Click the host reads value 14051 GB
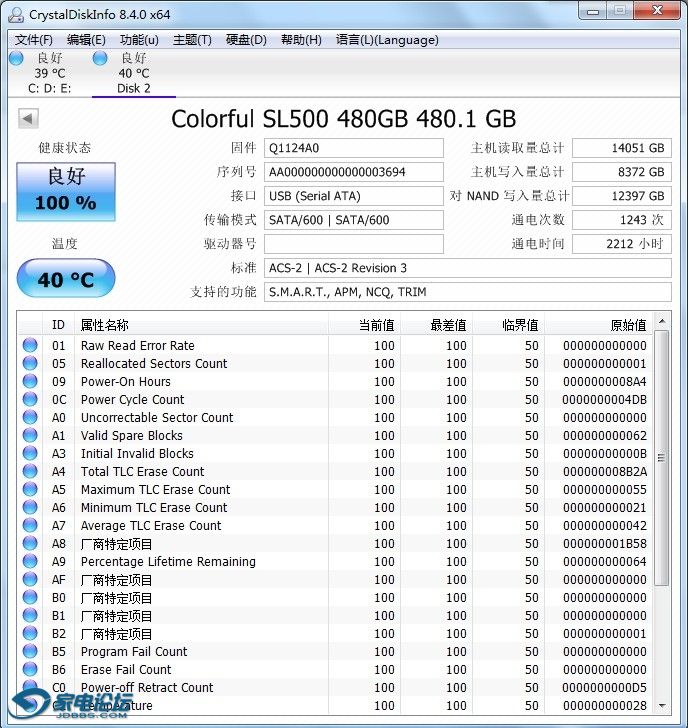The height and width of the screenshot is (728, 688). (622, 148)
